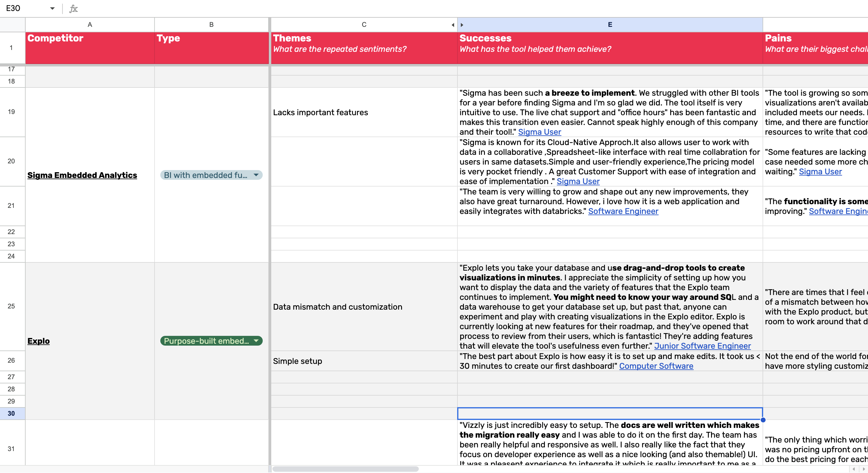Viewport: 868px width, 473px height.
Task: Open Computer Software review link
Action: point(656,366)
